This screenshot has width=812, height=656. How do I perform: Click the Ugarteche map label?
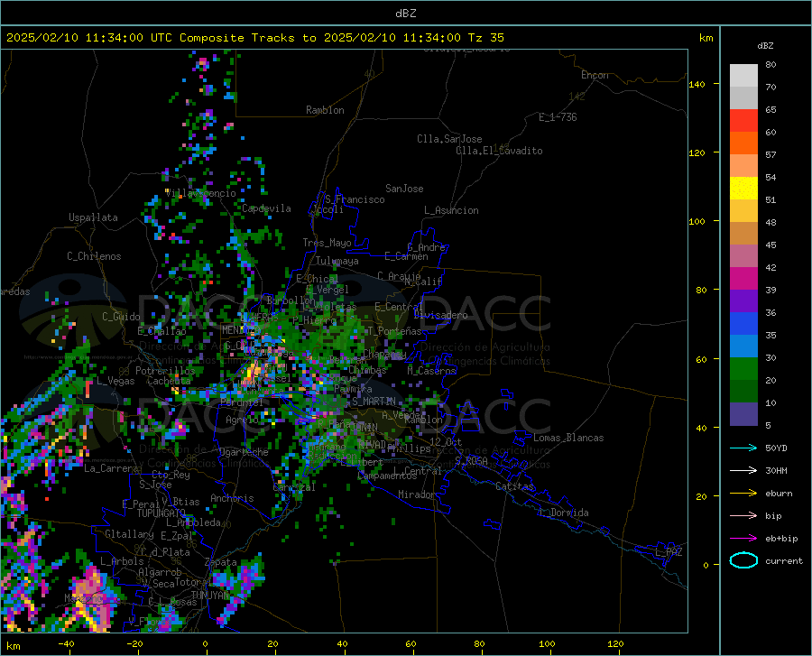click(244, 452)
